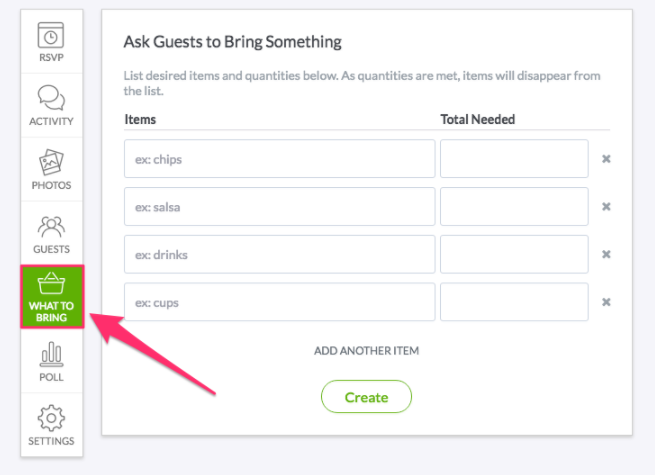Select the What To Bring basket icon
Viewport: 655px width, 475px height.
pos(51,284)
